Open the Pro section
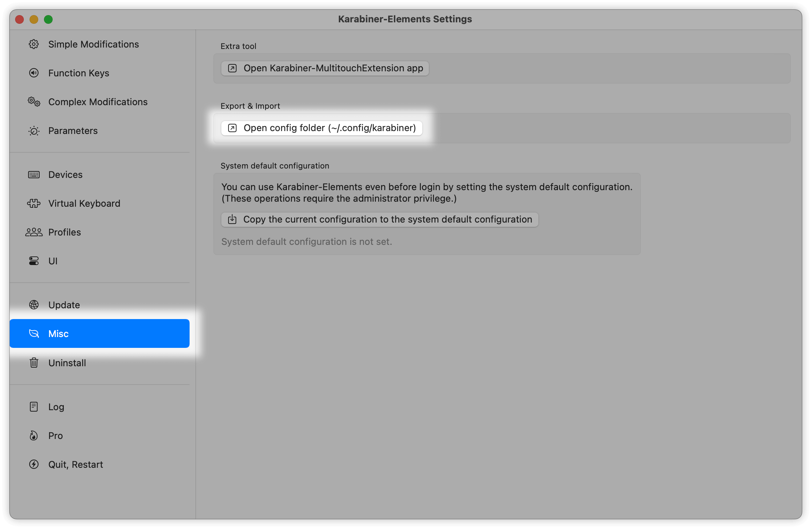The width and height of the screenshot is (812, 529). pyautogui.click(x=100, y=435)
